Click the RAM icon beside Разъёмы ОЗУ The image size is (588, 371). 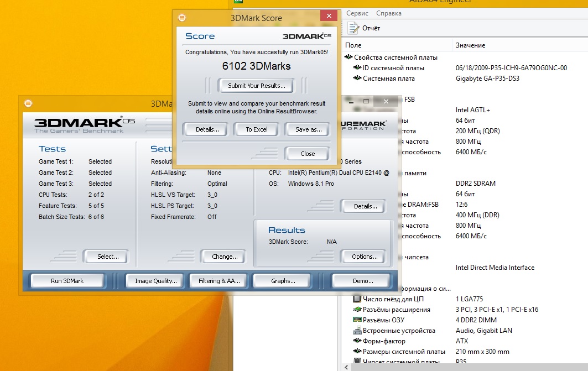tap(357, 320)
